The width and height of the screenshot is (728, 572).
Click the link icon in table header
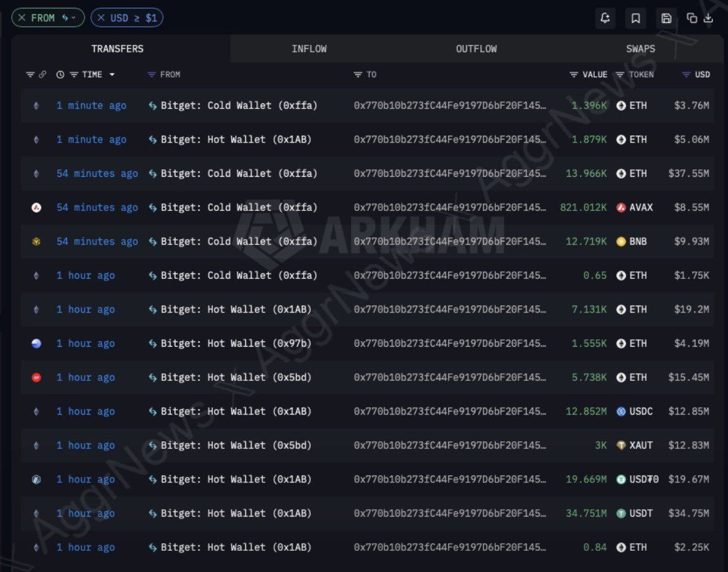42,75
